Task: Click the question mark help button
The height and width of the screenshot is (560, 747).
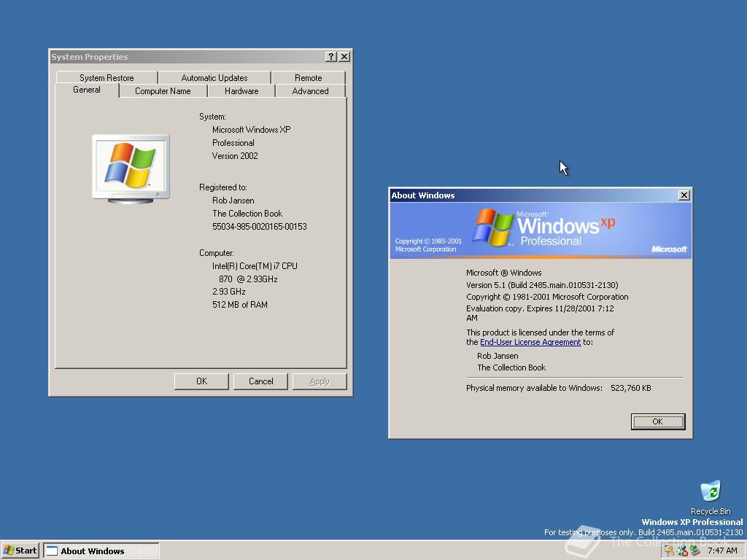Action: pos(330,57)
